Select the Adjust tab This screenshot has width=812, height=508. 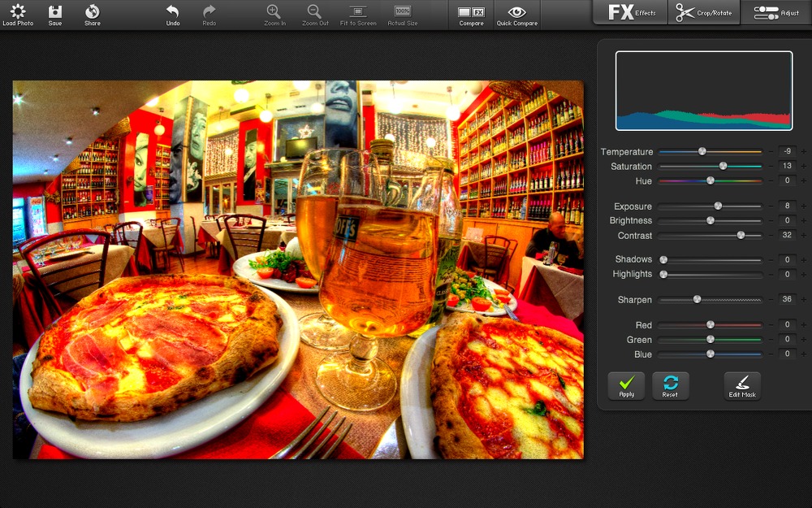click(776, 12)
